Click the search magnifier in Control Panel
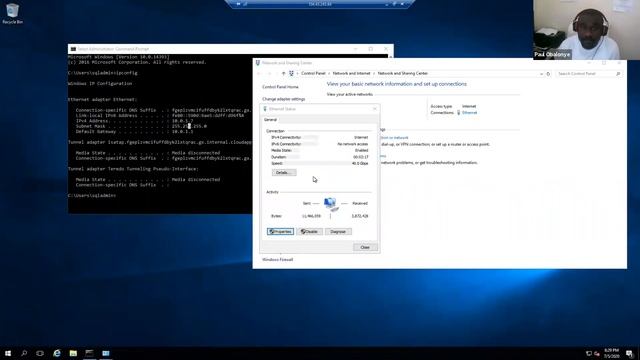This screenshot has width=640, height=360. coord(618,74)
